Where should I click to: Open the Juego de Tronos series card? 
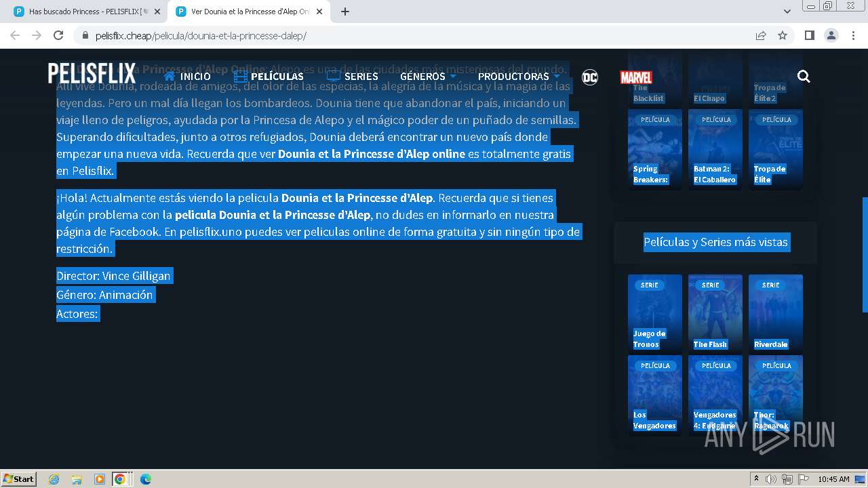point(655,313)
